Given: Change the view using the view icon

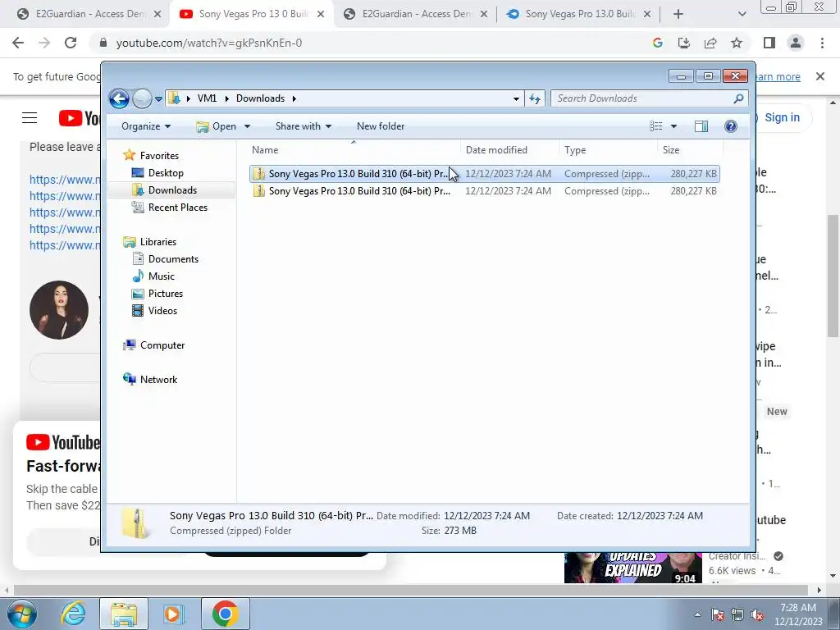Looking at the screenshot, I should [655, 126].
